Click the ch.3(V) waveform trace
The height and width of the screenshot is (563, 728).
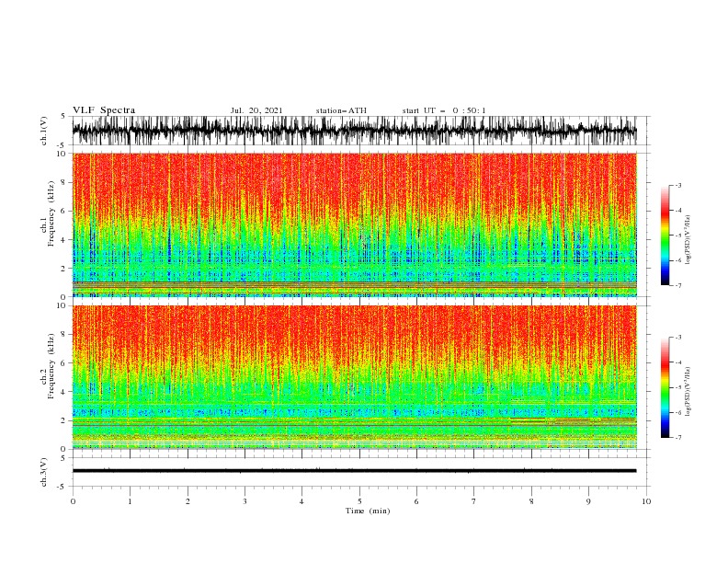(354, 471)
